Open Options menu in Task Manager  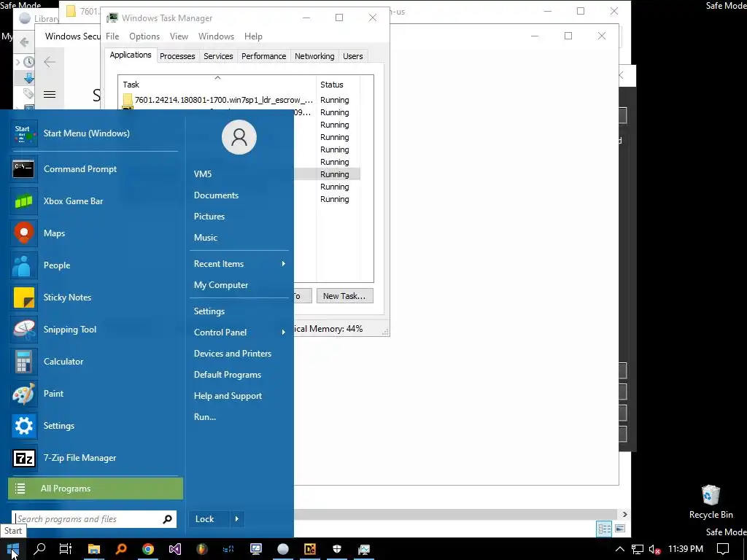coord(144,36)
